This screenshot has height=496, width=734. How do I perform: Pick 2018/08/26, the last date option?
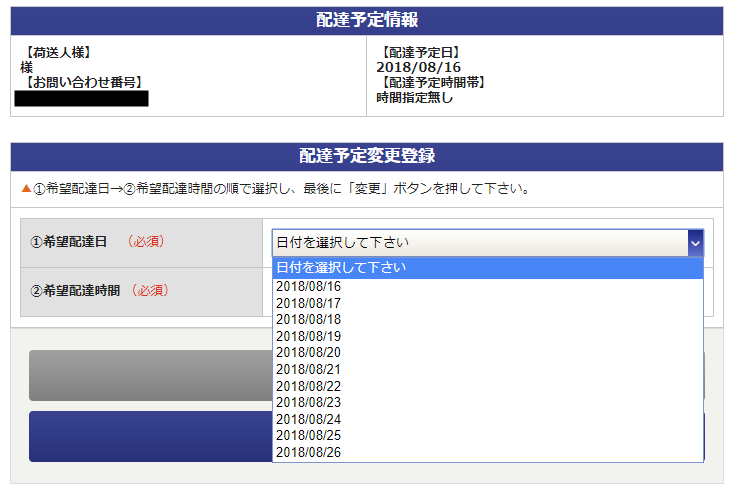point(308,452)
